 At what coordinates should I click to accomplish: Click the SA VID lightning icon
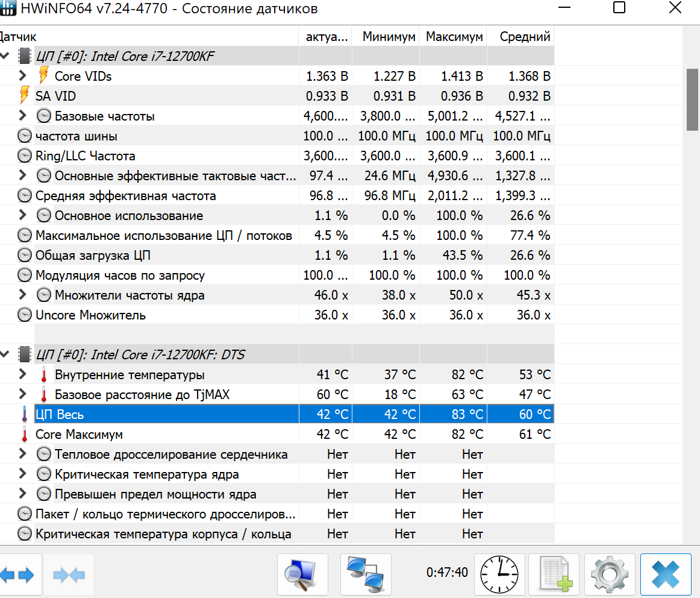(x=25, y=96)
